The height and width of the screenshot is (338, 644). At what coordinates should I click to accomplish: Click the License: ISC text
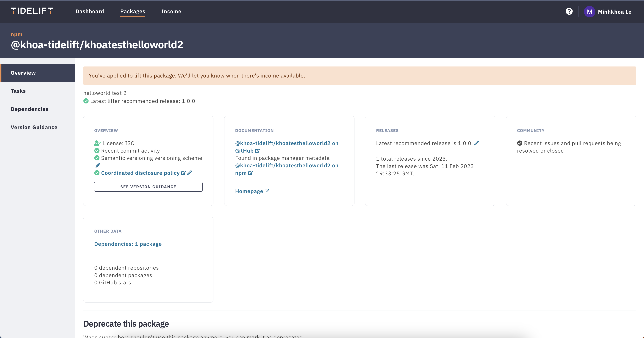118,143
